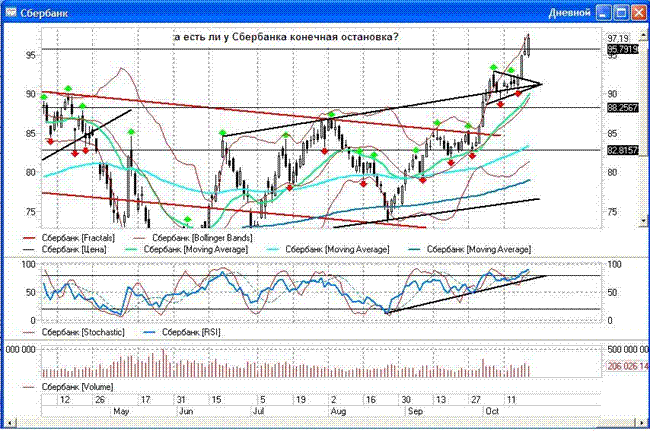Click the 97.19 price value

(x=618, y=38)
